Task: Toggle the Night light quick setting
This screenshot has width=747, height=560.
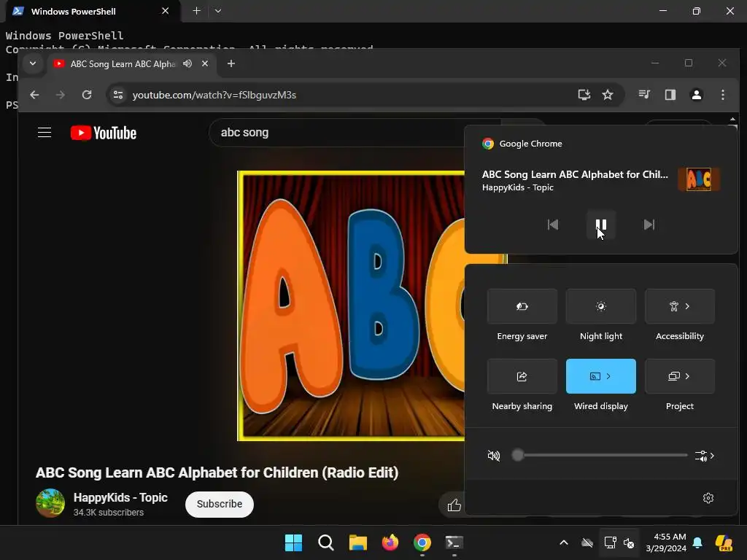Action: 601,306
